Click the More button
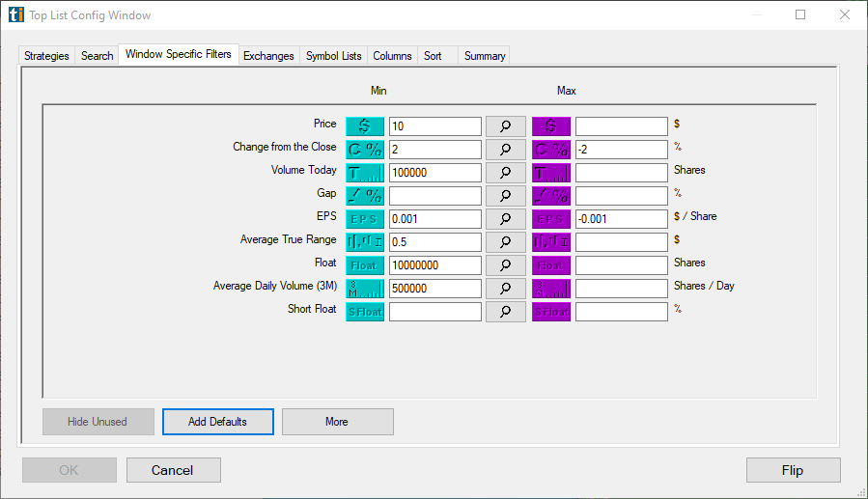The image size is (868, 499). click(337, 422)
